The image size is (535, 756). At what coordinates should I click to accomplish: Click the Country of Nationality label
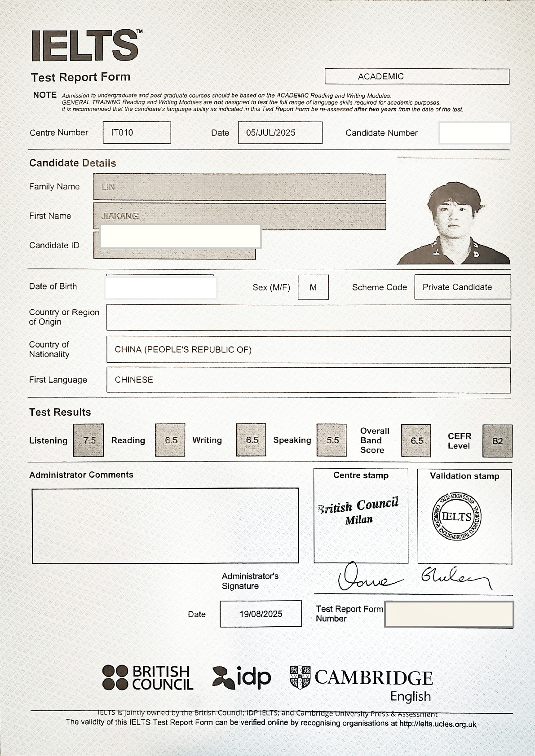pos(49,349)
